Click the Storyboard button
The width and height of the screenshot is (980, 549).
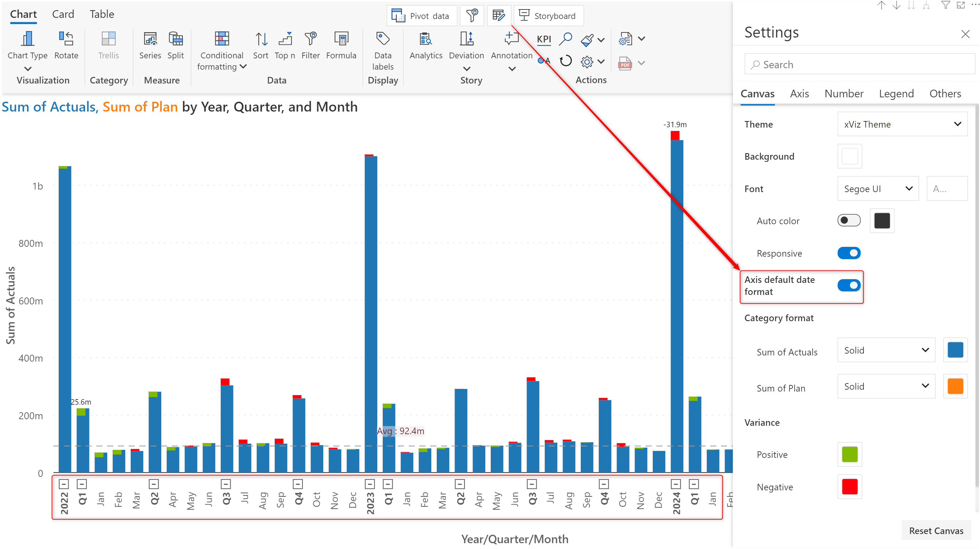tap(549, 16)
